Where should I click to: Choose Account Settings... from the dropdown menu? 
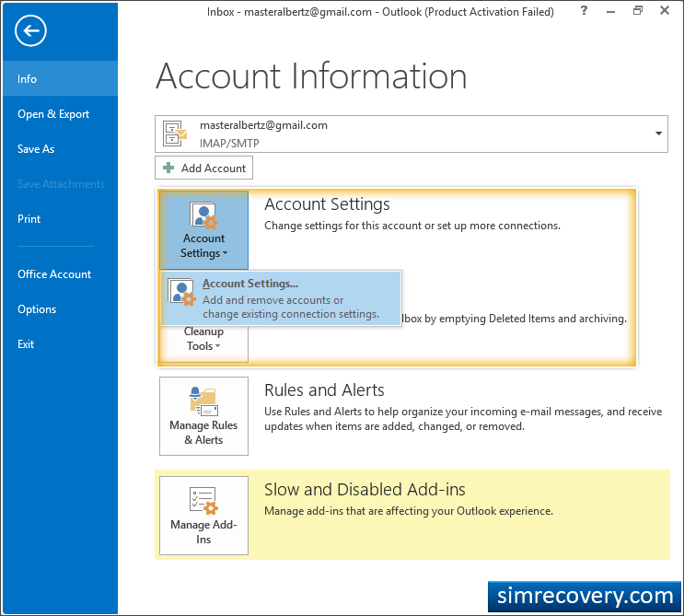tap(281, 298)
